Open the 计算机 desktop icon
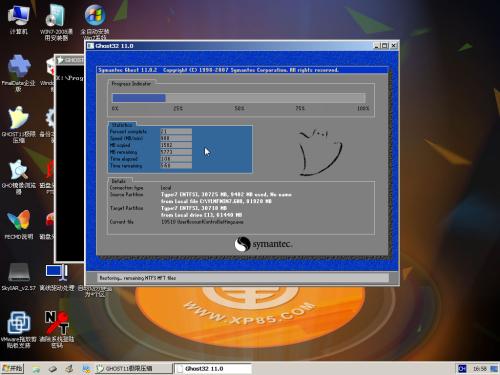Viewport: 500px width, 375px height. point(18,19)
